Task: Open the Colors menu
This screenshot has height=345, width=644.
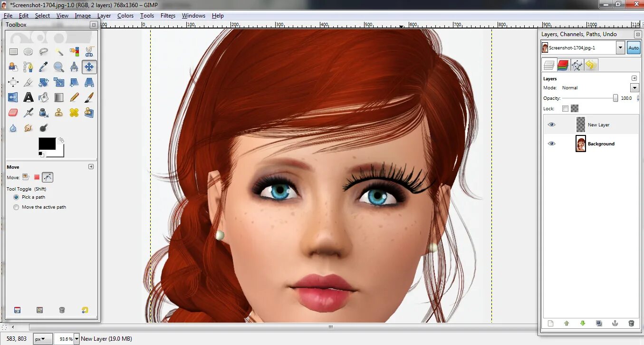Action: click(x=125, y=16)
